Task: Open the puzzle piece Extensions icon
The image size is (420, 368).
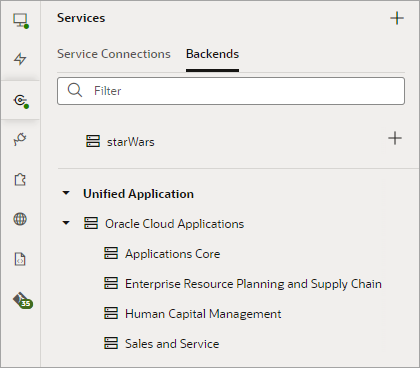Action: (x=20, y=179)
